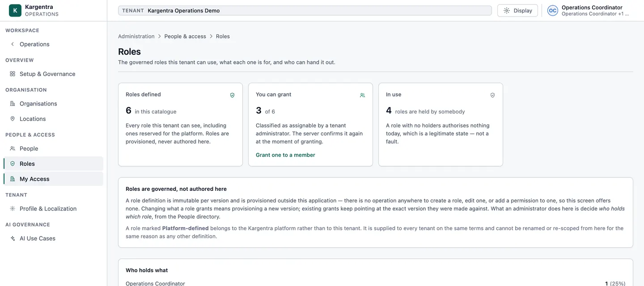This screenshot has height=286, width=644.
Task: Click the Roles shield icon in sidebar
Action: 13,164
